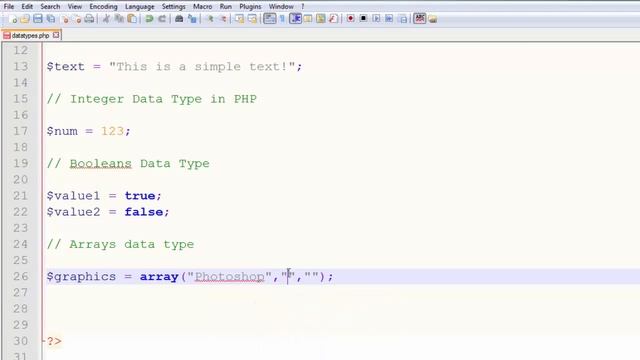
Task: Click the underlined word "Booleans"
Action: (100, 164)
